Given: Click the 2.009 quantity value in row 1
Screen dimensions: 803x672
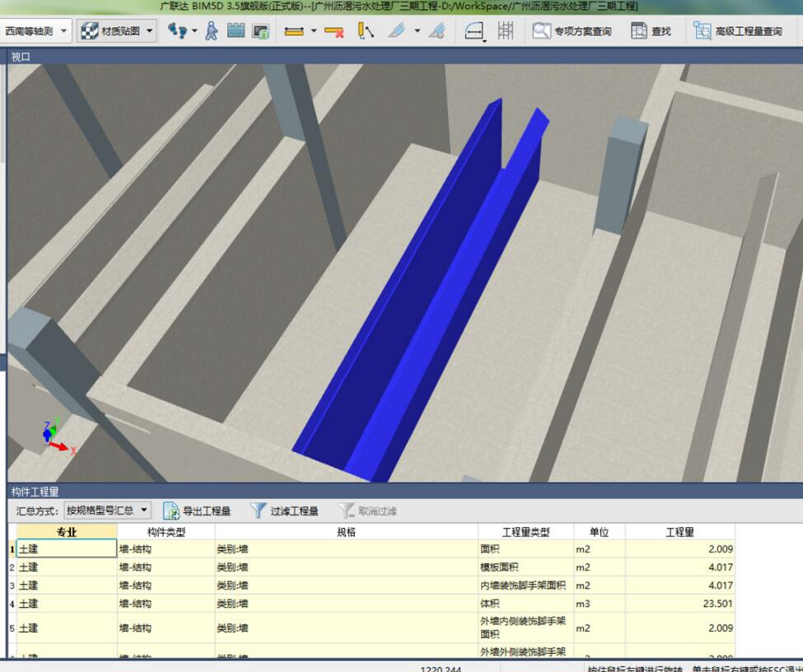Looking at the screenshot, I should (721, 549).
